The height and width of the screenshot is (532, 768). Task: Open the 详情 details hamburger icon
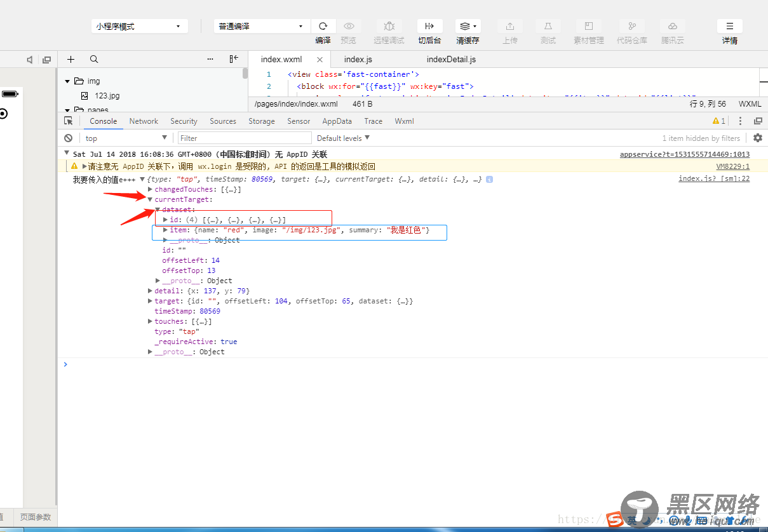coord(730,26)
